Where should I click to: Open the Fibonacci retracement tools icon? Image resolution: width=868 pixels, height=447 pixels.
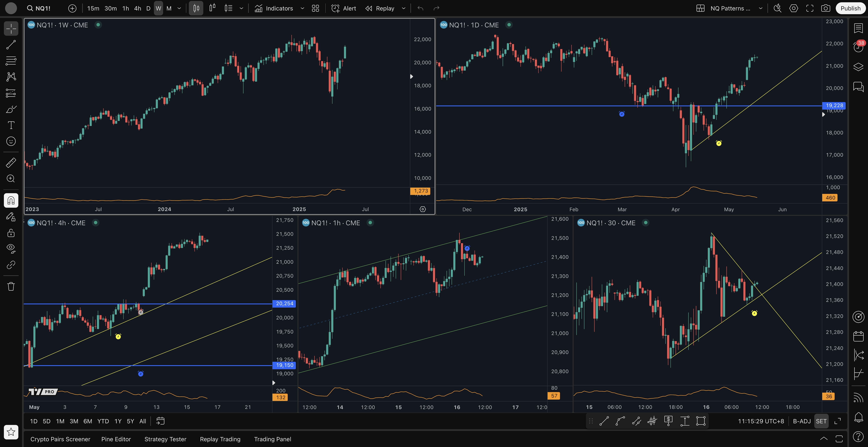click(11, 61)
